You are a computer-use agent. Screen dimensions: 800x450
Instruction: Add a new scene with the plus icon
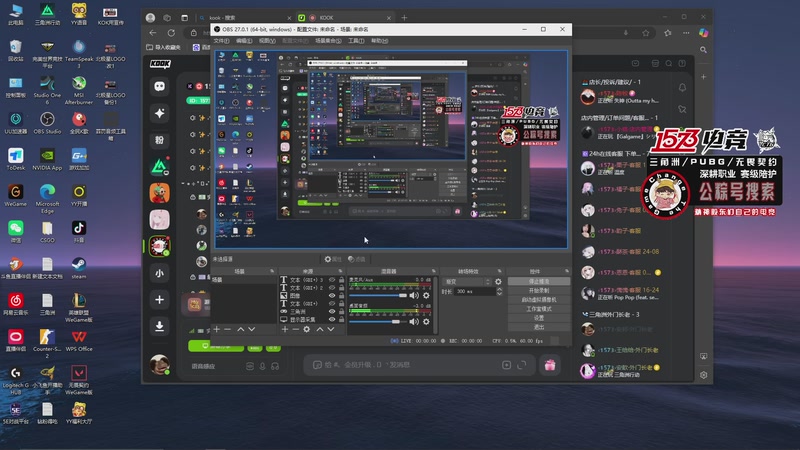coord(216,330)
